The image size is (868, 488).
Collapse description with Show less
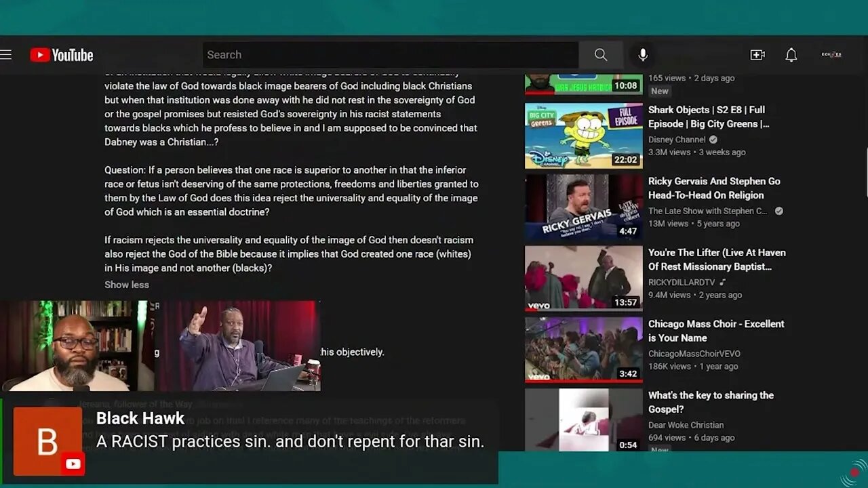pyautogui.click(x=127, y=285)
